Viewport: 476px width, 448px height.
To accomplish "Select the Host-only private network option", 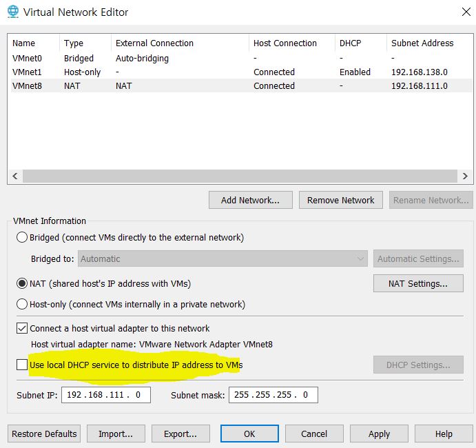I will (22, 304).
